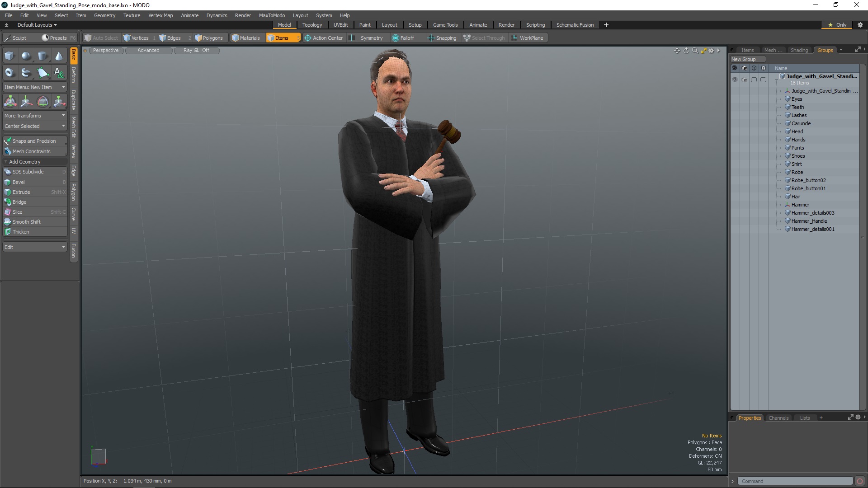Click the Animate menu item

[189, 15]
